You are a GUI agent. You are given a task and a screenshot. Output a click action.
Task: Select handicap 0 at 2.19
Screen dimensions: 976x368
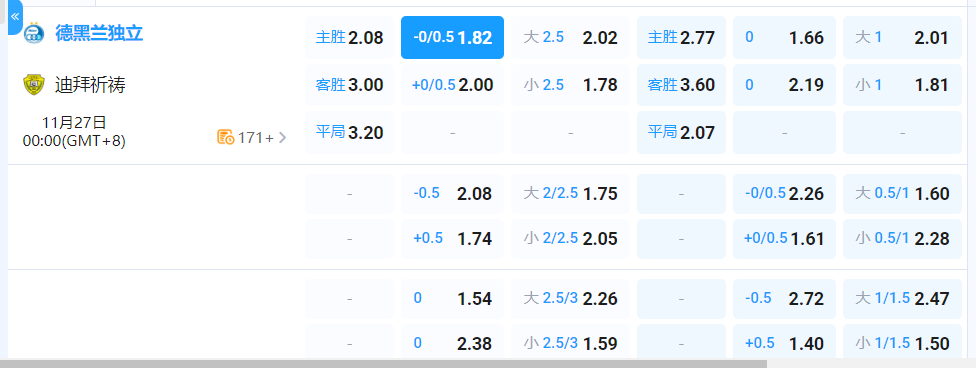(784, 85)
